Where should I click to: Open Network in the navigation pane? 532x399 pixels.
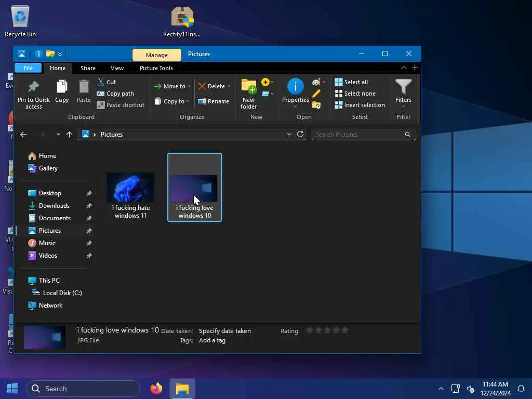click(46, 305)
